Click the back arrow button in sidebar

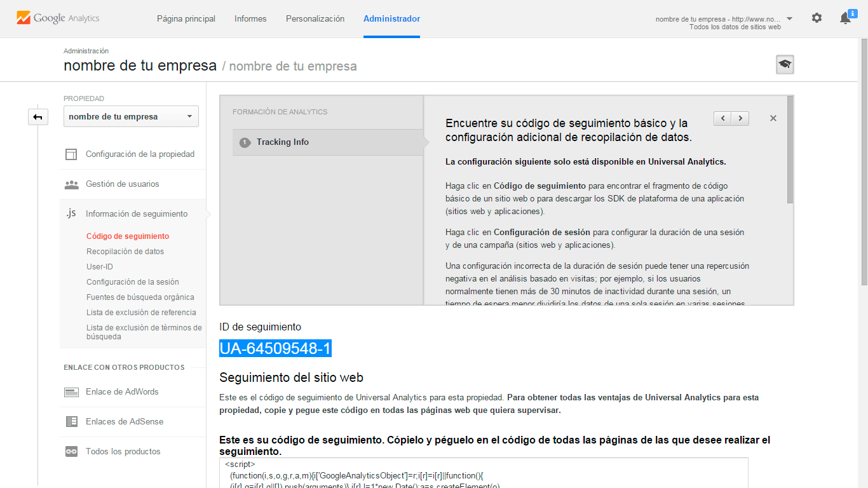pyautogui.click(x=38, y=117)
